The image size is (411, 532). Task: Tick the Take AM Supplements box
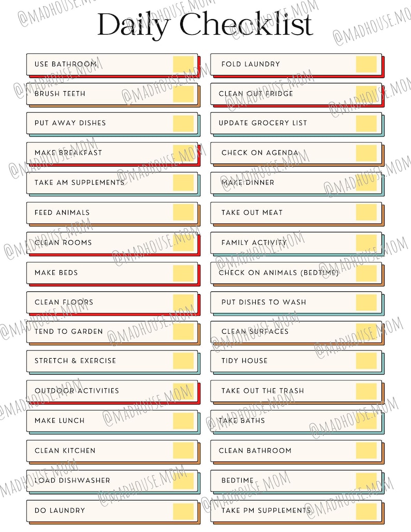(x=183, y=183)
